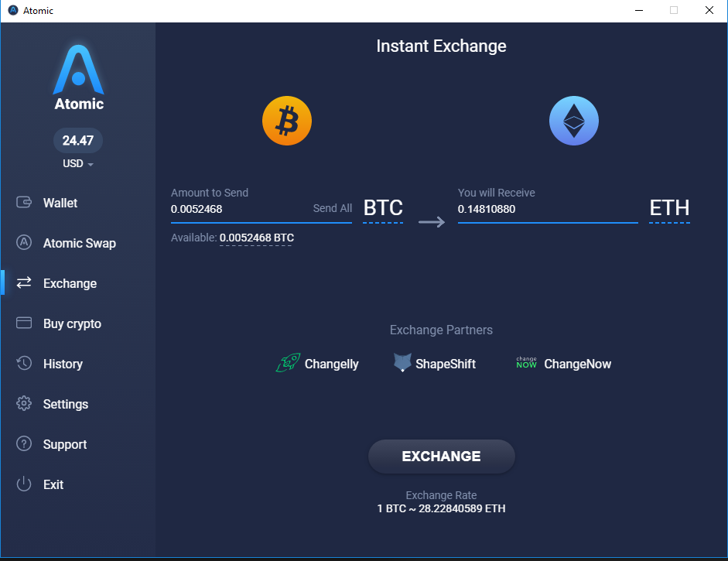This screenshot has width=728, height=561.
Task: Click the Exit power icon
Action: pyautogui.click(x=24, y=484)
